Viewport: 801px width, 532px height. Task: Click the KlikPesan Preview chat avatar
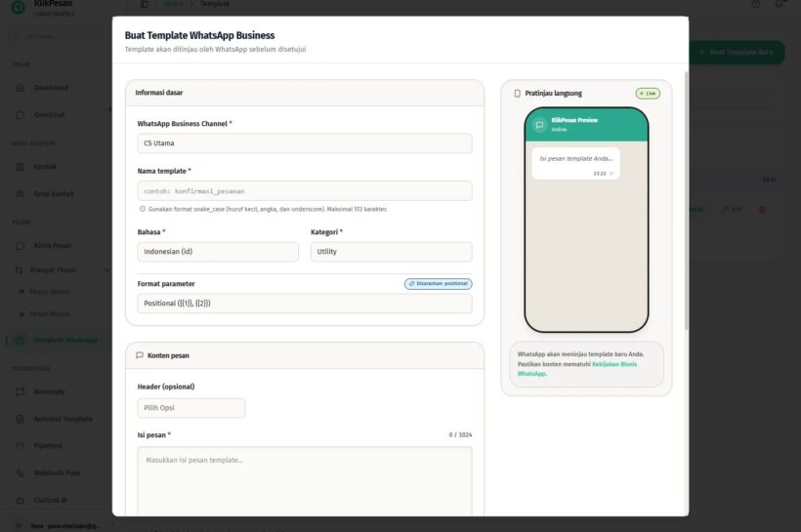[539, 125]
